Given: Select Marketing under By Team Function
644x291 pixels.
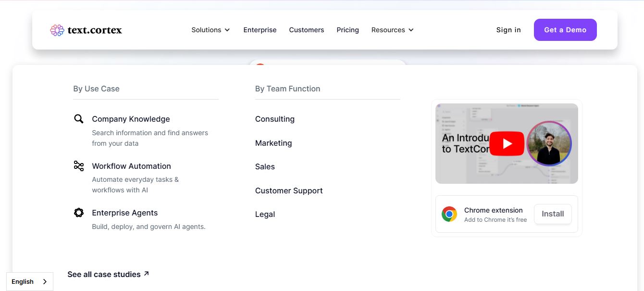Looking at the screenshot, I should 273,143.
